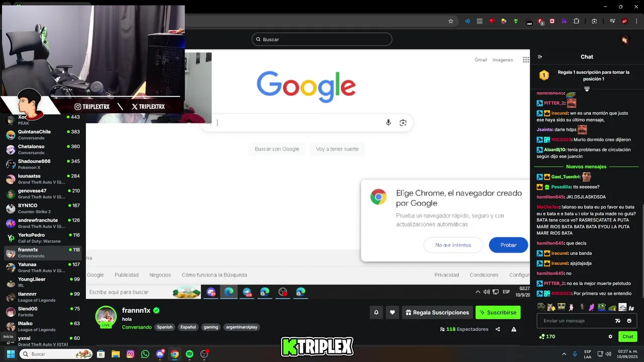Open Instagram from the taskbar
The width and height of the screenshot is (644, 362).
pyautogui.click(x=130, y=354)
